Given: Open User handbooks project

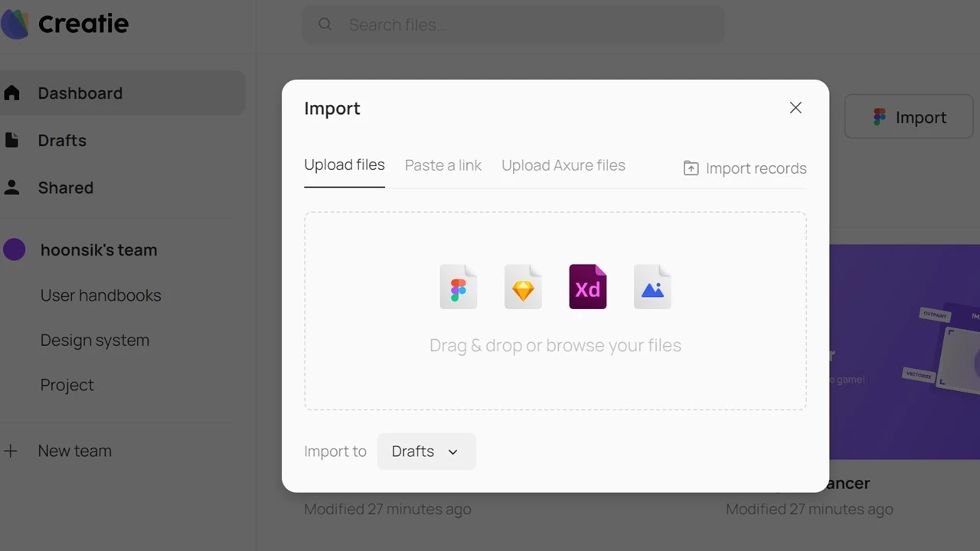Looking at the screenshot, I should coord(101,295).
